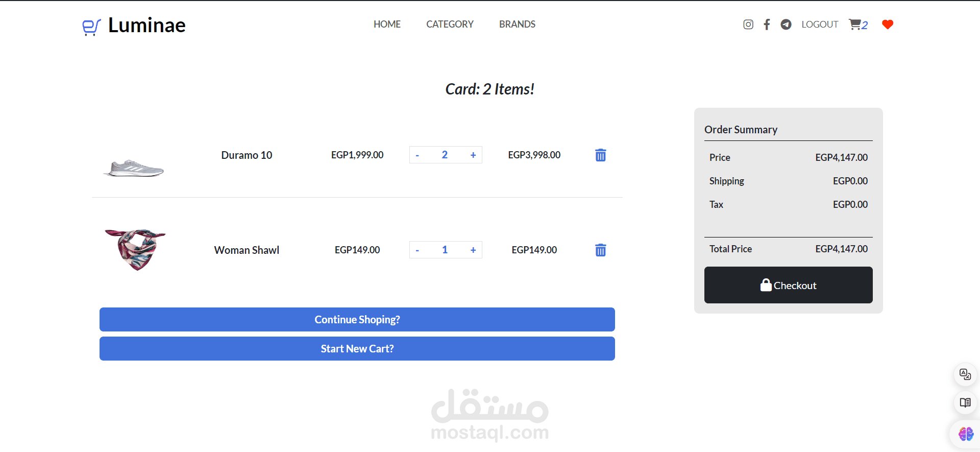Viewport: 980px width, 452px height.
Task: Increase Duramo 10 quantity with plus
Action: tap(473, 155)
